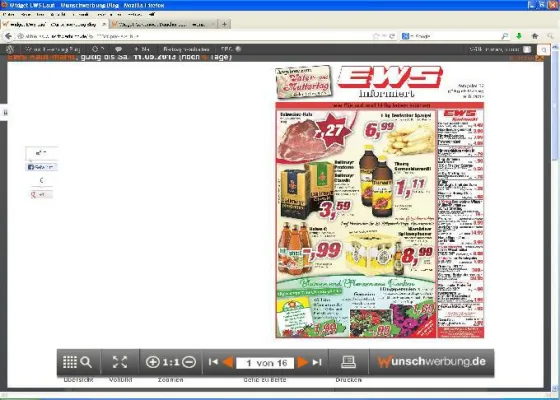Click 'Beitrag bearbeiten' in admin bar
The width and height of the screenshot is (560, 400).
point(186,49)
